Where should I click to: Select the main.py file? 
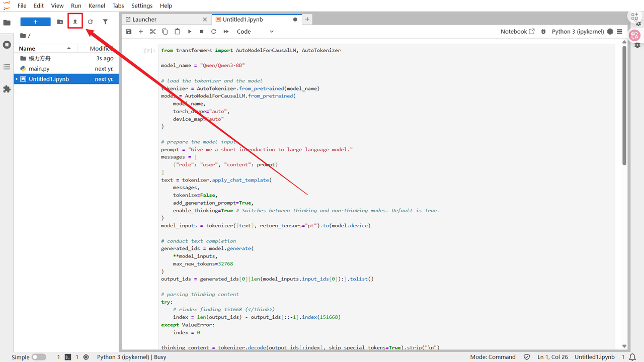tap(66, 68)
